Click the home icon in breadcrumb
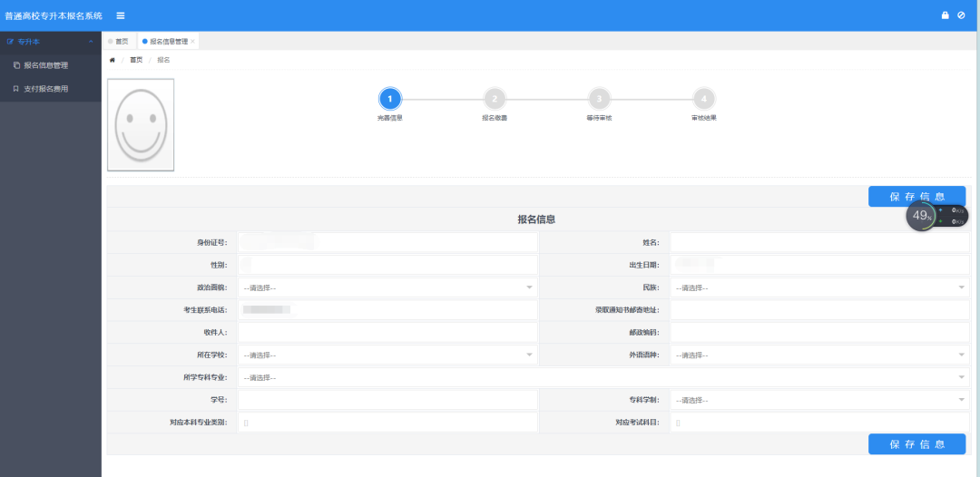Viewport: 980px width, 477px height. click(x=113, y=60)
